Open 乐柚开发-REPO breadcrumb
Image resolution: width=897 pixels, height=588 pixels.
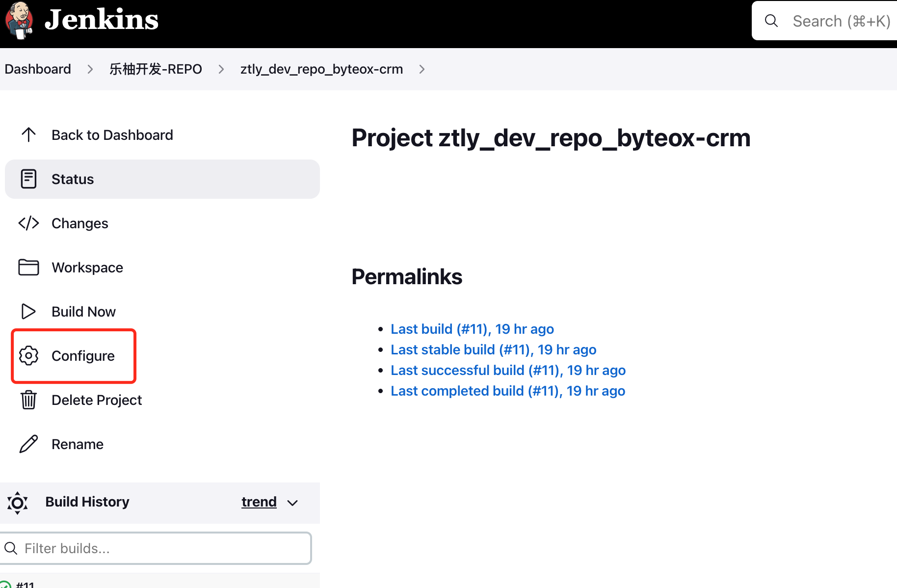click(x=156, y=69)
